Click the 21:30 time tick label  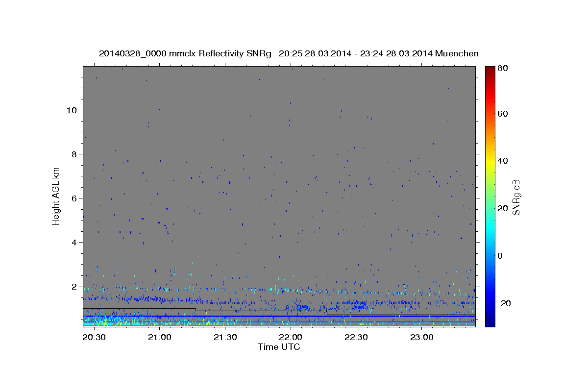coord(224,338)
